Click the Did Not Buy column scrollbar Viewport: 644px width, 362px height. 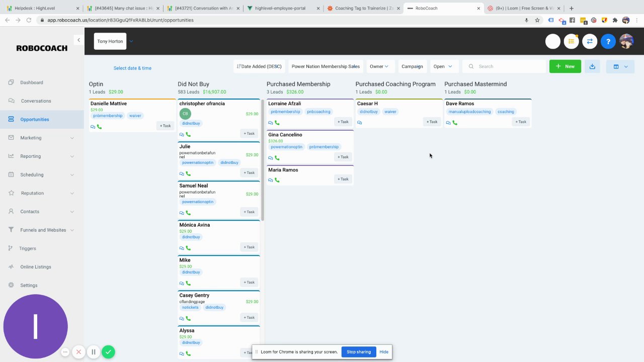click(x=263, y=160)
